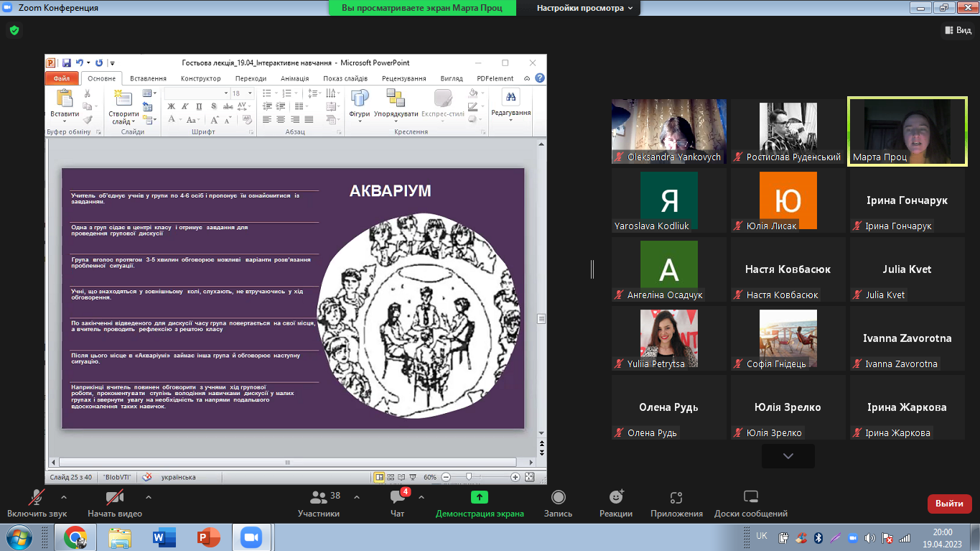
Task: Click the Share Screen green icon
Action: (480, 498)
